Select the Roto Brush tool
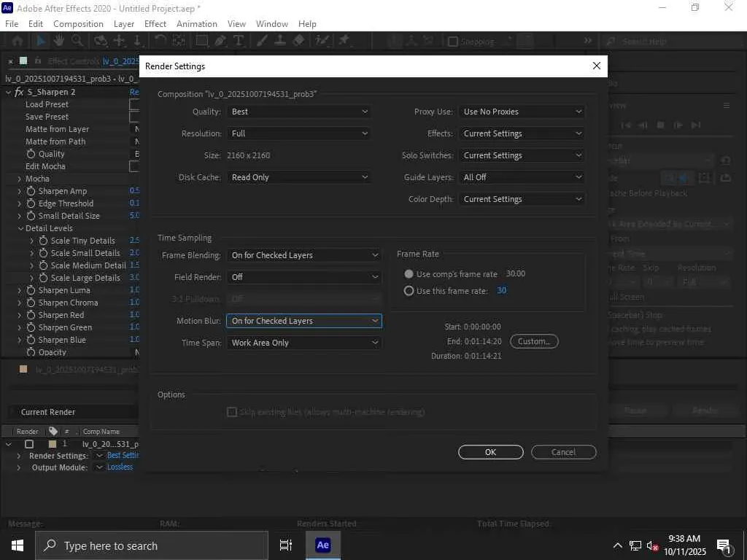 (322, 41)
